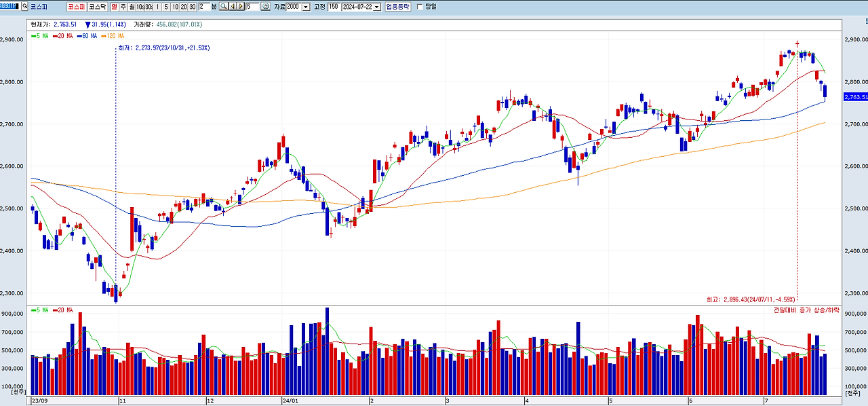Screen dimensions: 868x406
Task: Toggle the 당일 checkbox
Action: pyautogui.click(x=420, y=7)
